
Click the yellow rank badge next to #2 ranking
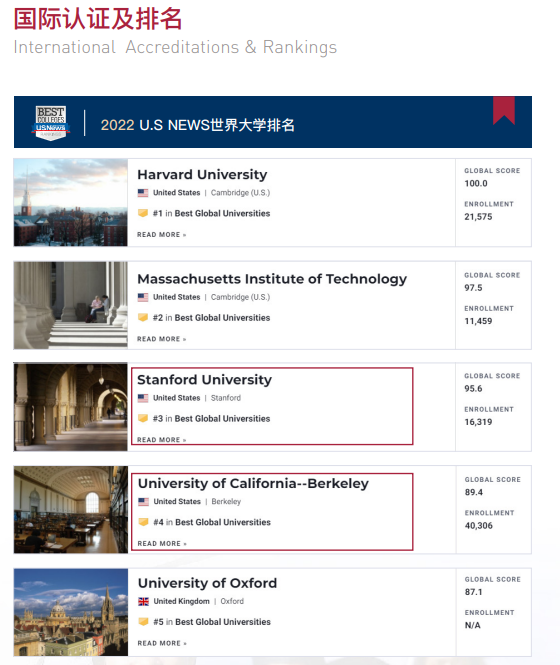click(143, 317)
